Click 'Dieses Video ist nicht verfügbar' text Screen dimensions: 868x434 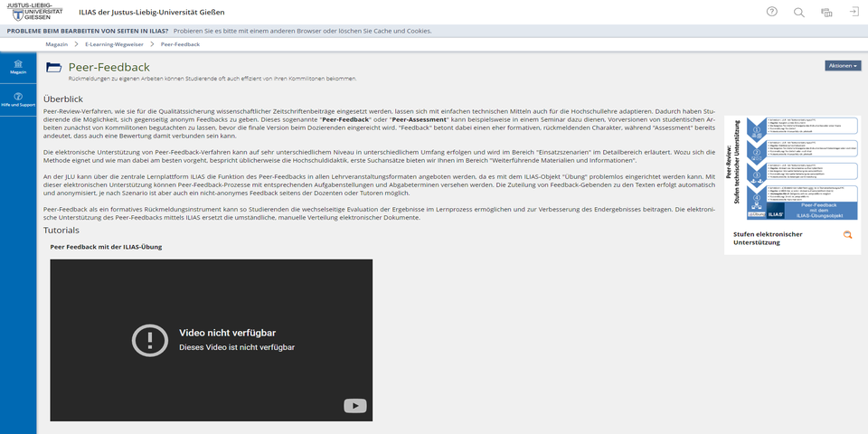[x=237, y=347]
